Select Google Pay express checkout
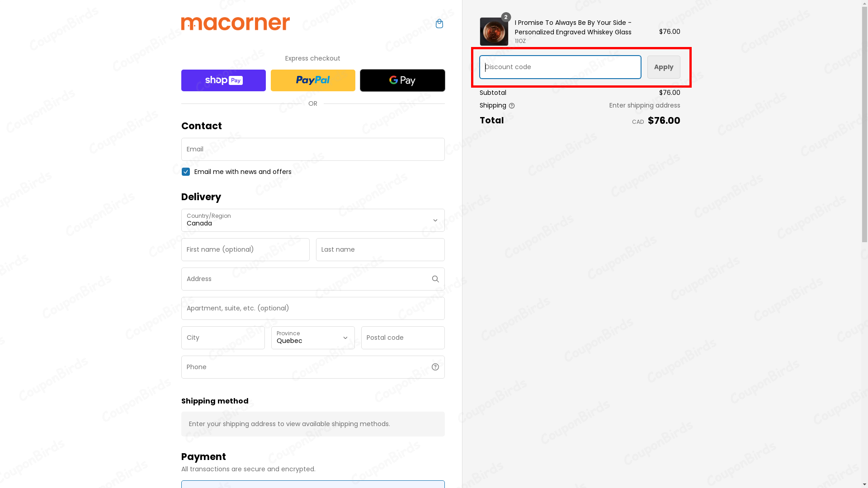 click(402, 80)
